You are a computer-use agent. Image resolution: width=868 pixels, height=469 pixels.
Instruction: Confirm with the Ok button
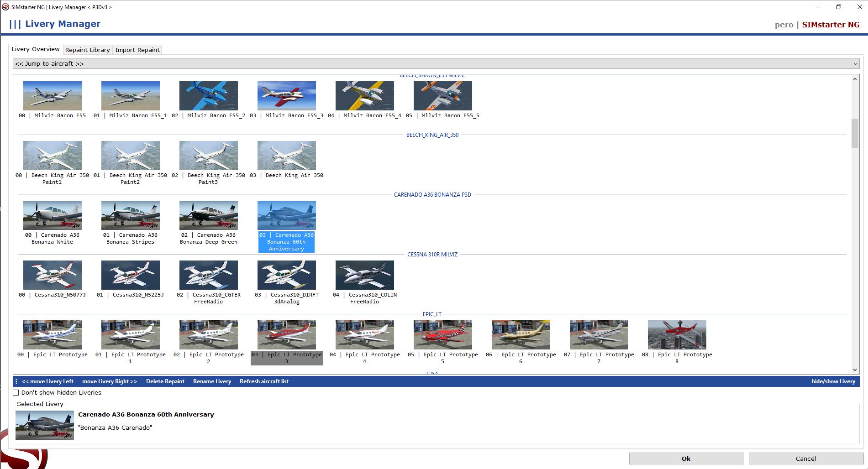[686, 459]
